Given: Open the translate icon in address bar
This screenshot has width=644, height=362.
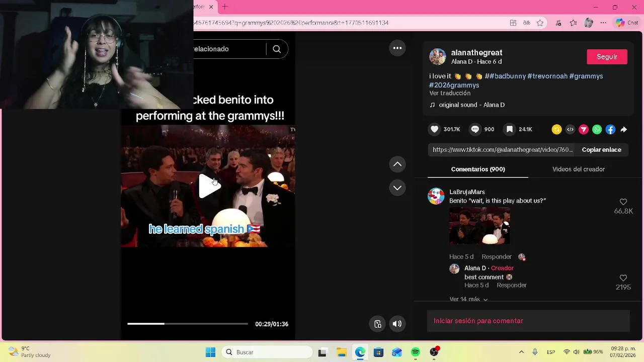Looking at the screenshot, I should click(x=527, y=23).
